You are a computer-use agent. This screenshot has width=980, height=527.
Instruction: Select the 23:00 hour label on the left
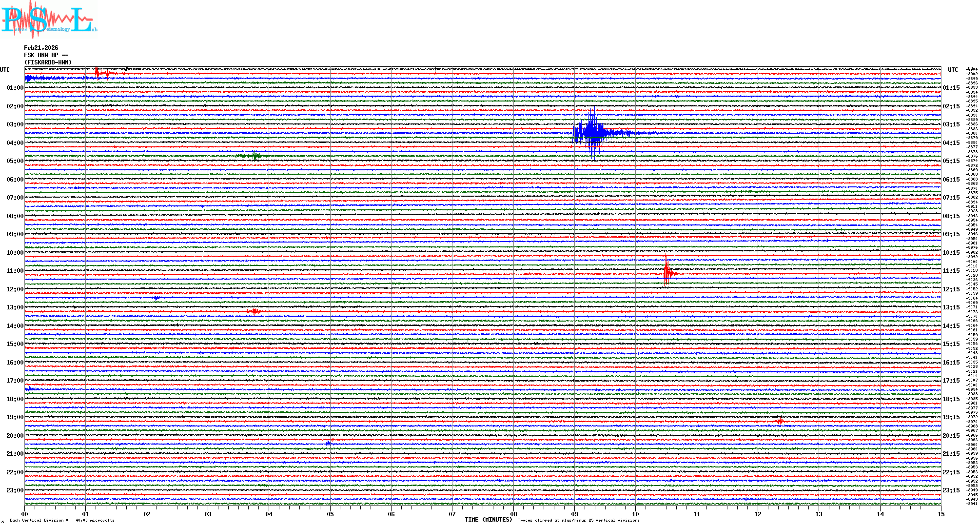click(15, 490)
